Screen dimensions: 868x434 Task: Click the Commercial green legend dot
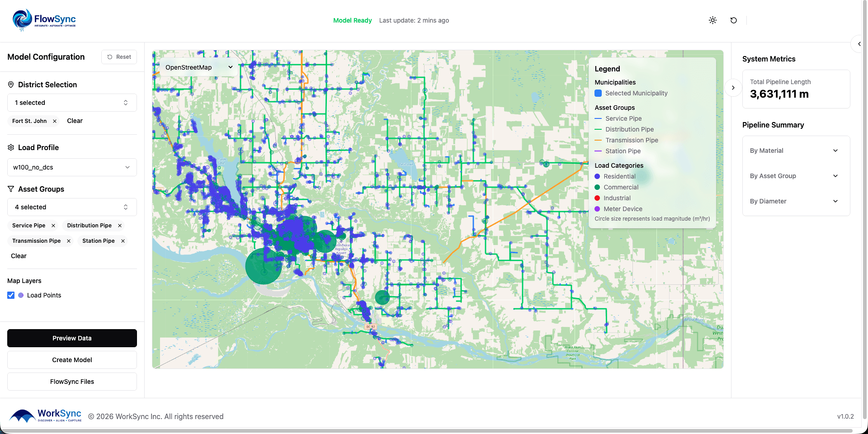point(597,187)
